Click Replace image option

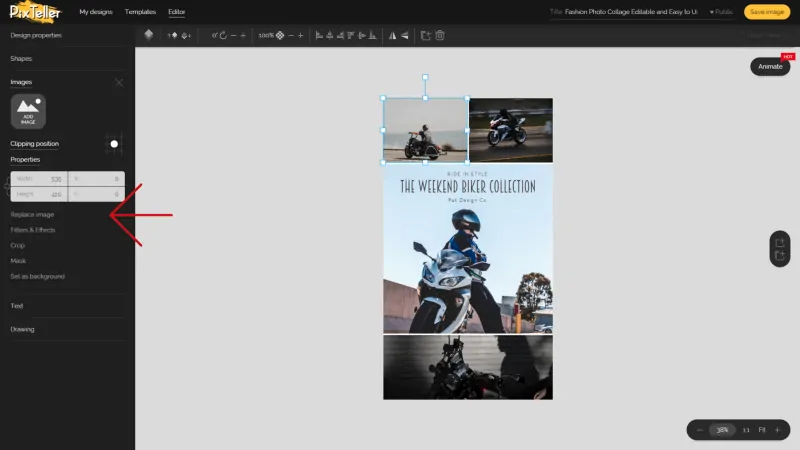(32, 214)
